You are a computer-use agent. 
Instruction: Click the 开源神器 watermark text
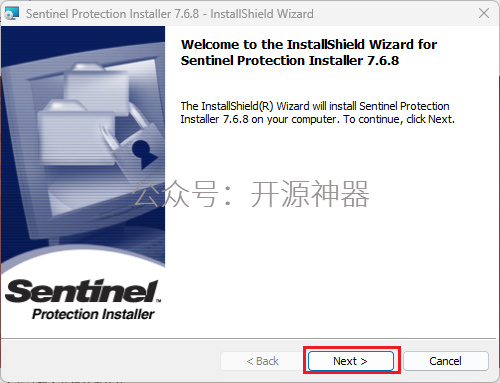[310, 194]
